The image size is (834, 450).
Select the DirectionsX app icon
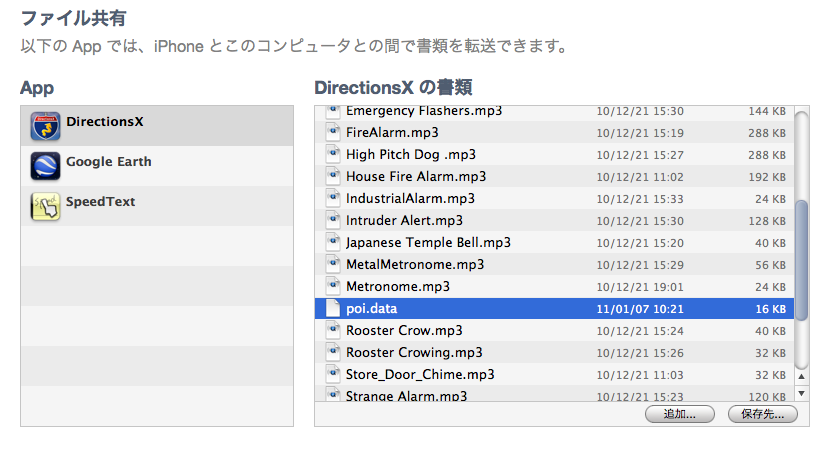point(45,126)
